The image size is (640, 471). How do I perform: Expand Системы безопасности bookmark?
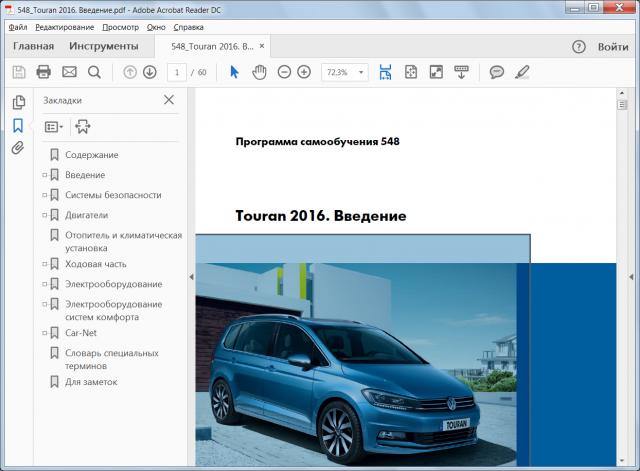pyautogui.click(x=44, y=195)
